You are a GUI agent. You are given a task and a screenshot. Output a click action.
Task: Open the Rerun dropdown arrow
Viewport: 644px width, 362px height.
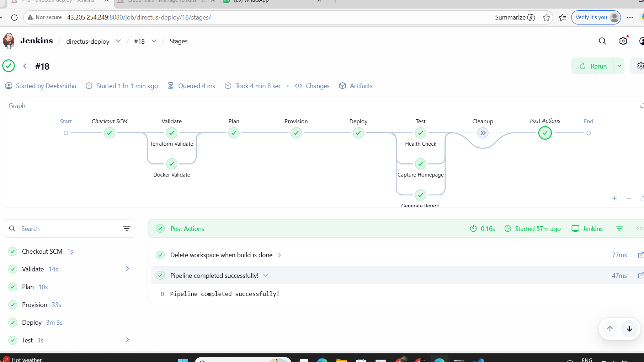click(619, 66)
